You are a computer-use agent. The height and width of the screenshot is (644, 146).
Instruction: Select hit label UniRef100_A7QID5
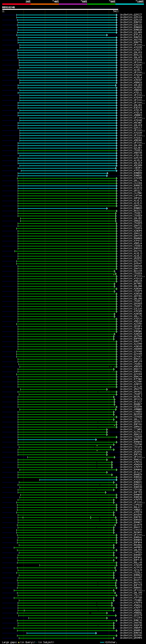(131, 48)
